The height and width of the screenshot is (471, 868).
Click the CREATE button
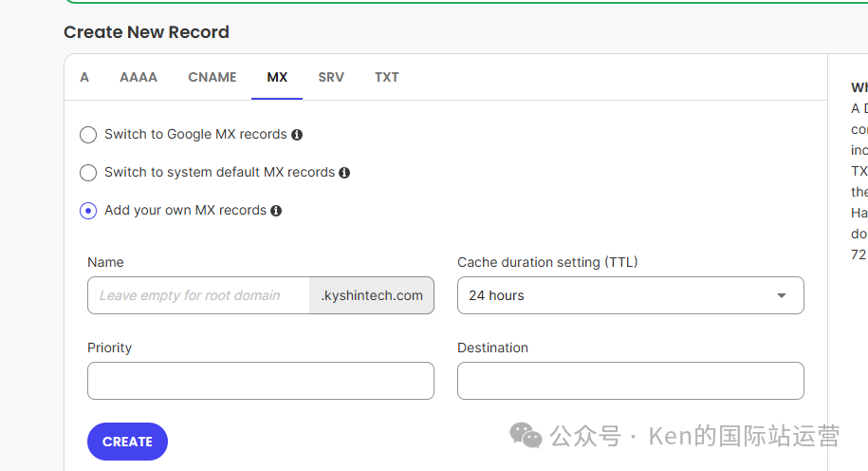[127, 442]
